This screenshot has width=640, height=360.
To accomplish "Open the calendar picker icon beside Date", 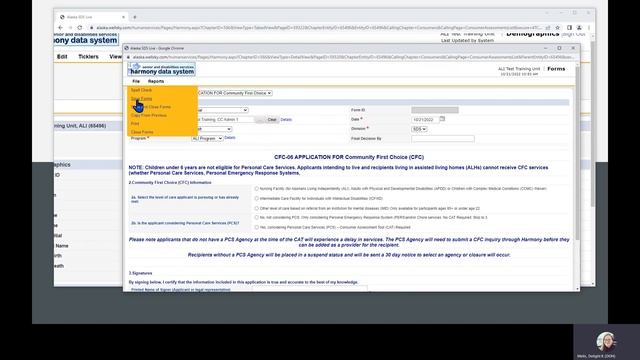I will tap(442, 119).
